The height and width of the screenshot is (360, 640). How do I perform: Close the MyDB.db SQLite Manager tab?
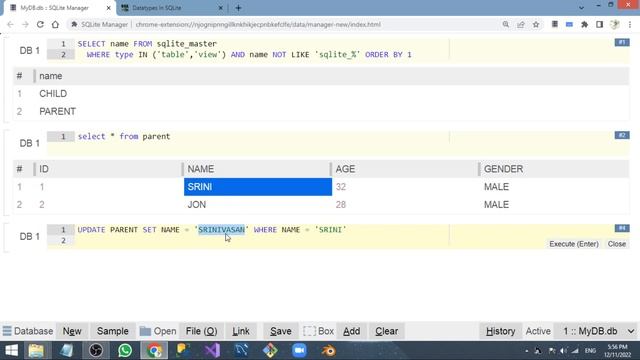109,8
